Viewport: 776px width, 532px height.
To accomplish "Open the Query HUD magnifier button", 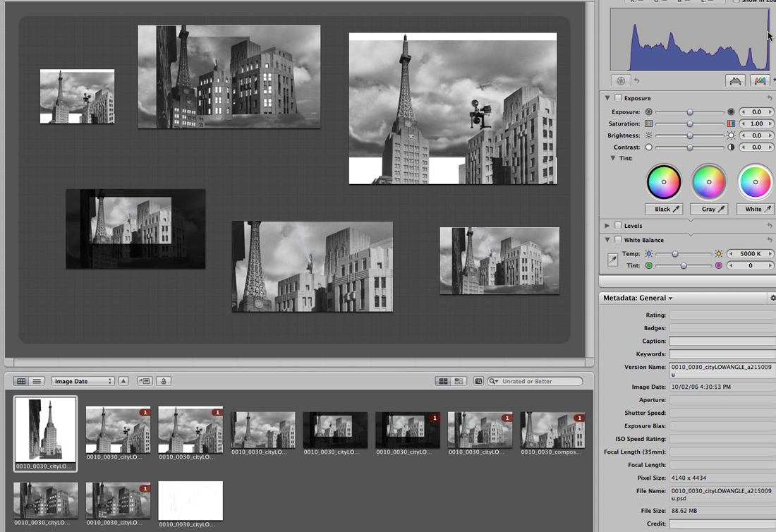I will (x=478, y=381).
